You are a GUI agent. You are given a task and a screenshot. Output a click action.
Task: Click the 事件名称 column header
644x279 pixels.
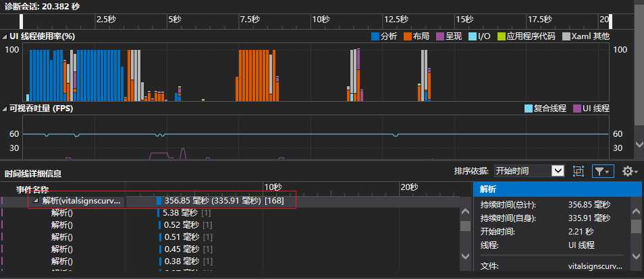pos(32,189)
